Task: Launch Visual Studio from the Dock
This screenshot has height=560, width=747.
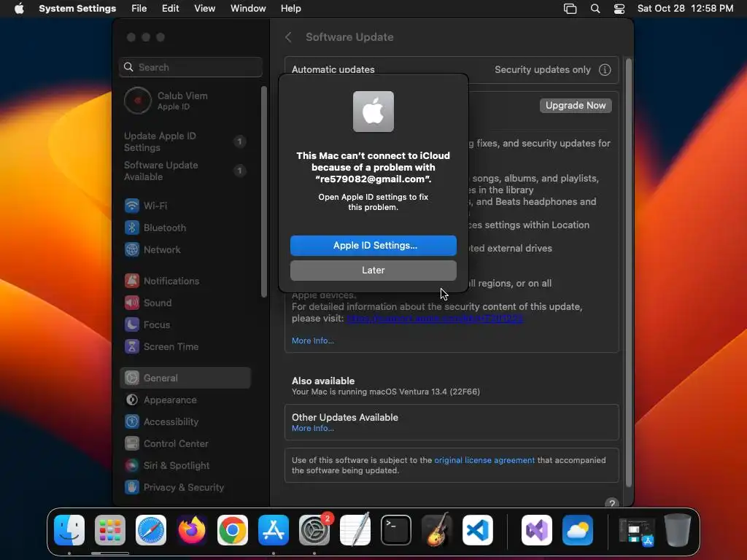Action: click(537, 530)
